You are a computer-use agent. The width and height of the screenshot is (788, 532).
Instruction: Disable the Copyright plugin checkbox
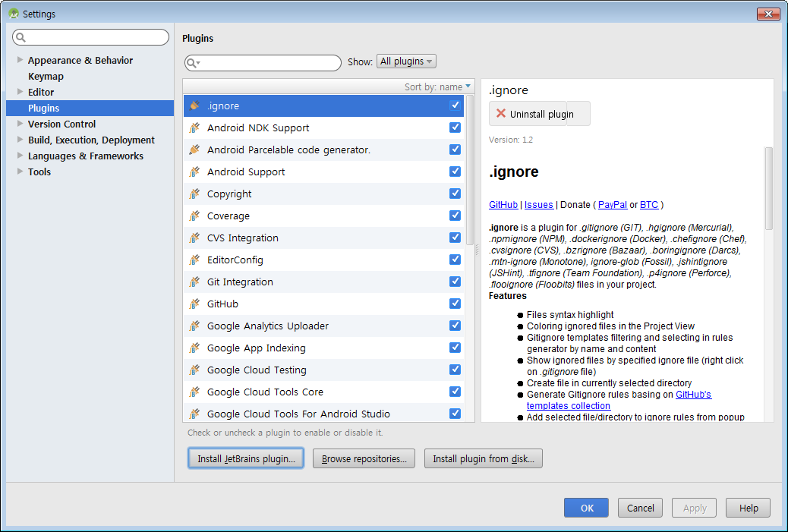click(455, 194)
